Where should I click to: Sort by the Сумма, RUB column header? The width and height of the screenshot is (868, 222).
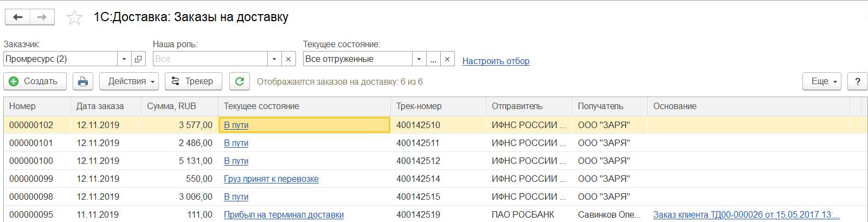(x=171, y=106)
